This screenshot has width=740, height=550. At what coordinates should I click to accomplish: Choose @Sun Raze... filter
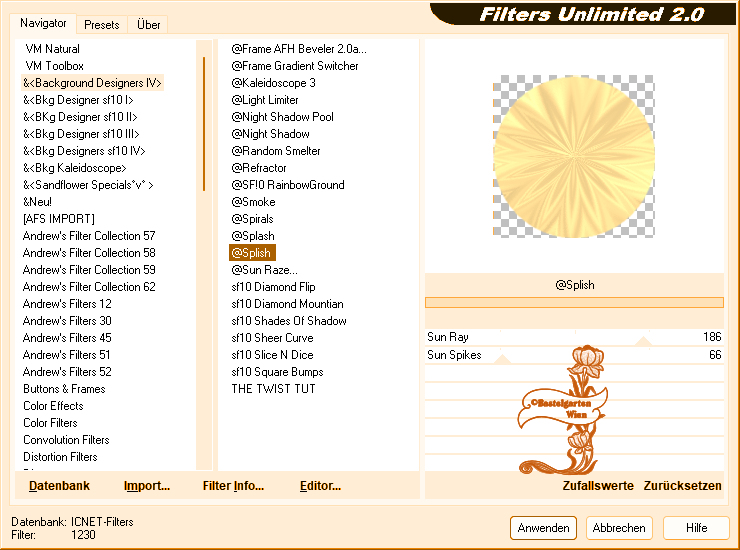(264, 270)
